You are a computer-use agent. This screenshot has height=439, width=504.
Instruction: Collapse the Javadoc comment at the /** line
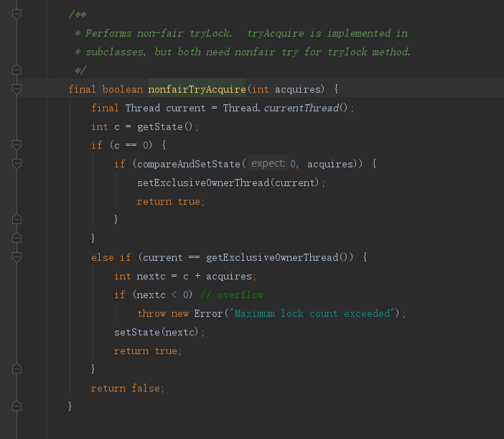pos(17,14)
